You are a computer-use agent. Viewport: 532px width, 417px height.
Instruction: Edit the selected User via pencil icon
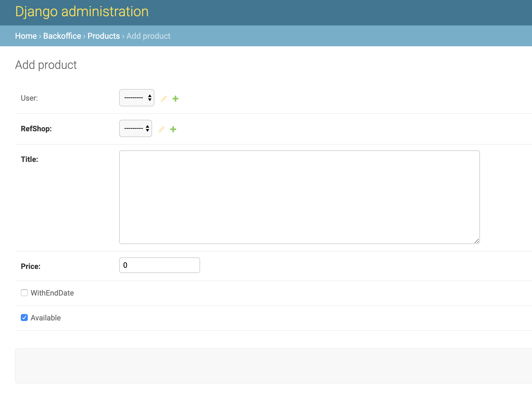(x=164, y=98)
